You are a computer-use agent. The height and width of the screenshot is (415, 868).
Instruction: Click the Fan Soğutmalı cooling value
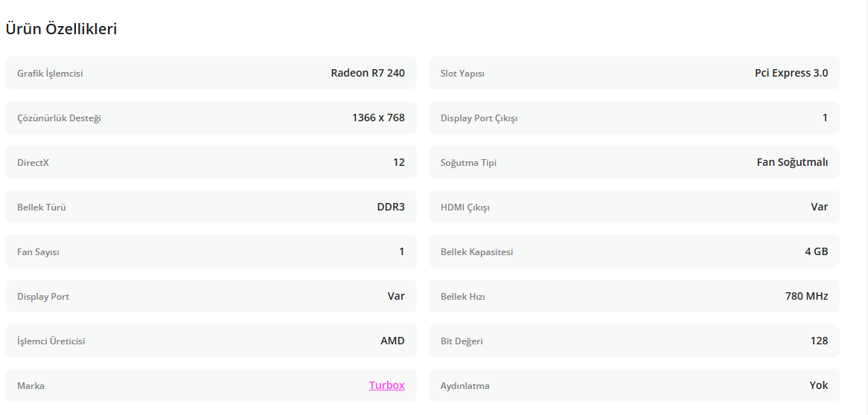tap(792, 162)
